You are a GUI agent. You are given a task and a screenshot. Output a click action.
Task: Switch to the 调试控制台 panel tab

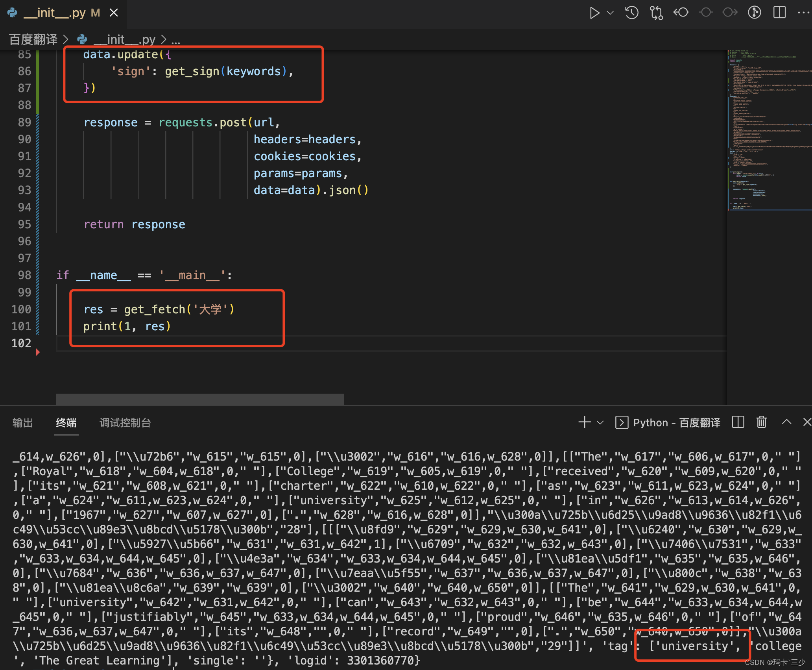[125, 423]
